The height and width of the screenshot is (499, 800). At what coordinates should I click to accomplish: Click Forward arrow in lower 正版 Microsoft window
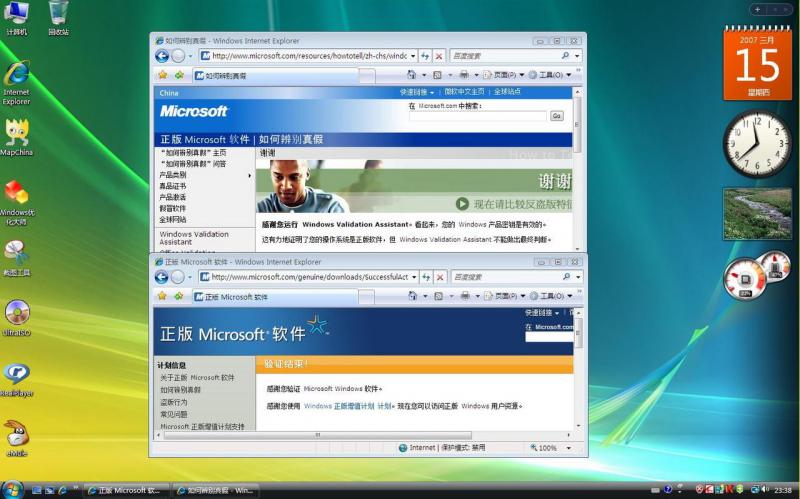178,277
